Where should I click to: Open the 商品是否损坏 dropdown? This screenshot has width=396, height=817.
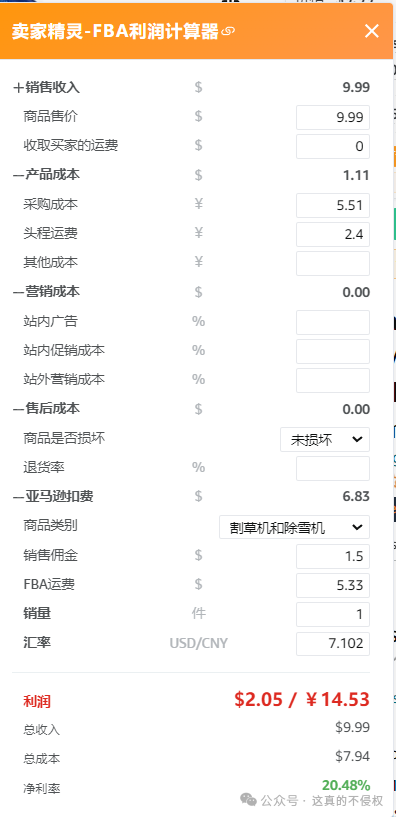click(x=325, y=439)
